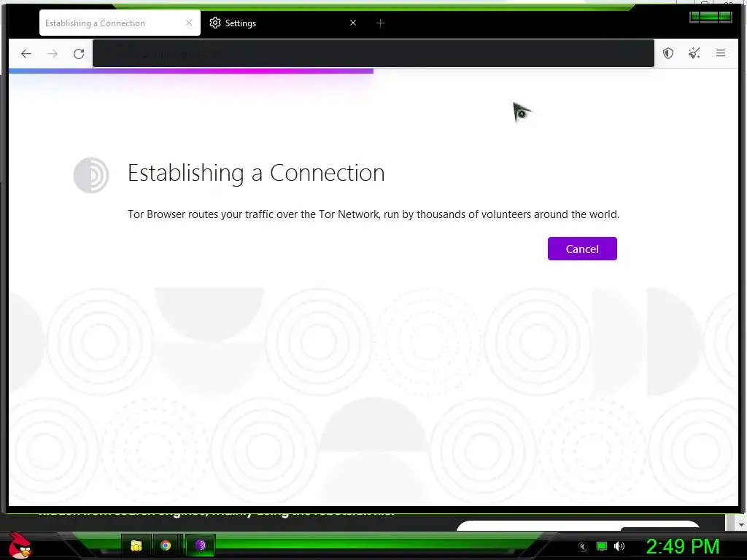
Task: Go back using the back arrow
Action: pos(26,54)
